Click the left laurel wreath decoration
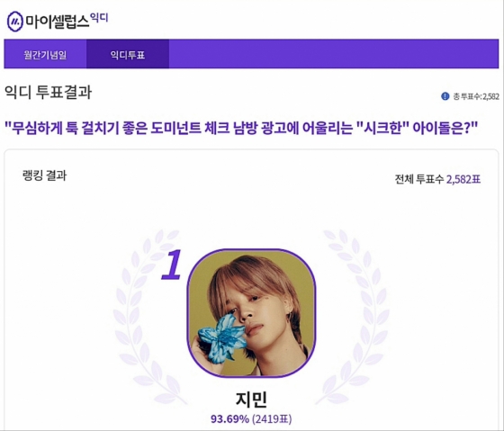 pyautogui.click(x=147, y=317)
